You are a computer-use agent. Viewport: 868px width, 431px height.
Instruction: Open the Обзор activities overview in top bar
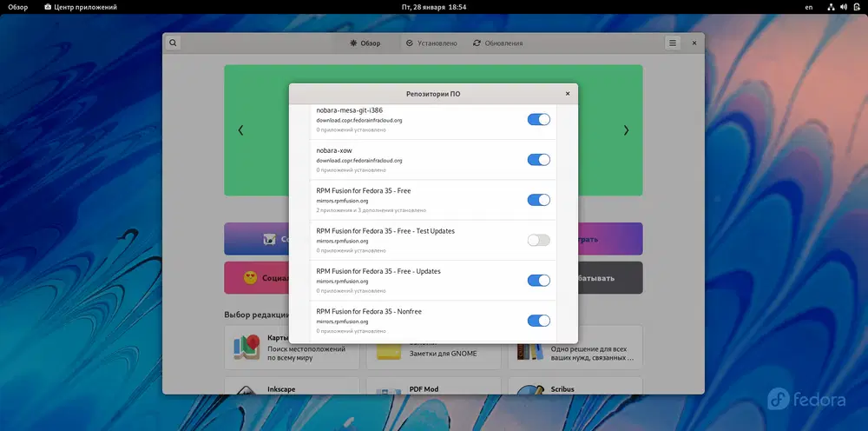pos(17,7)
